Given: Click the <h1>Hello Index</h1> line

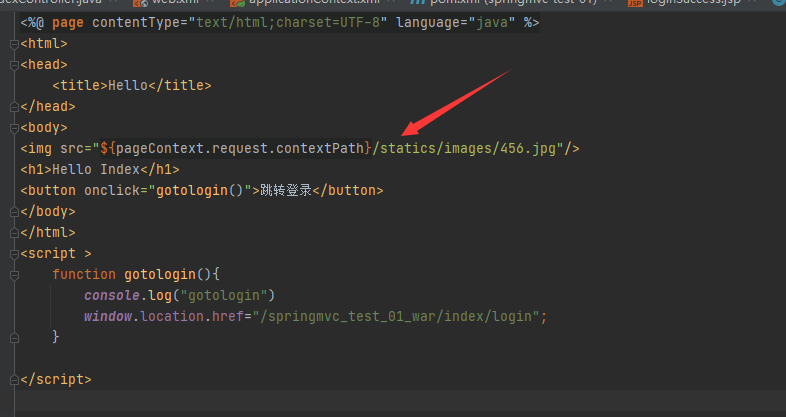Looking at the screenshot, I should click(x=100, y=170).
